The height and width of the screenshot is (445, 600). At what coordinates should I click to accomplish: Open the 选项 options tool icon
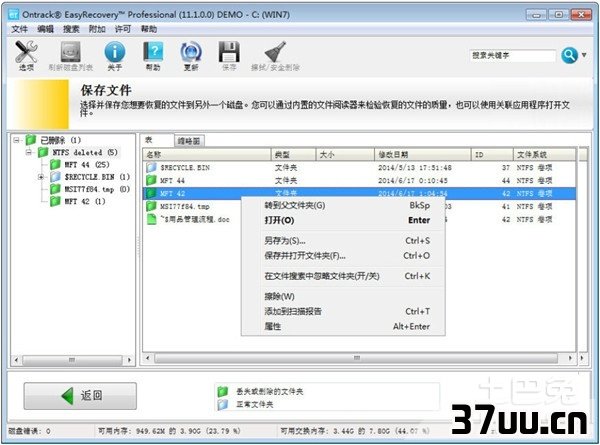(x=26, y=52)
